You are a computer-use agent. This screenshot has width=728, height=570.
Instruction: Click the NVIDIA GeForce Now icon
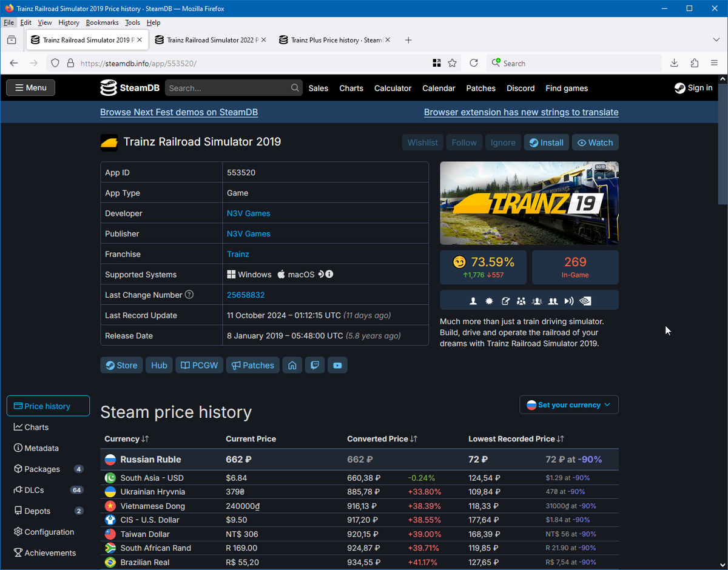[x=585, y=301]
